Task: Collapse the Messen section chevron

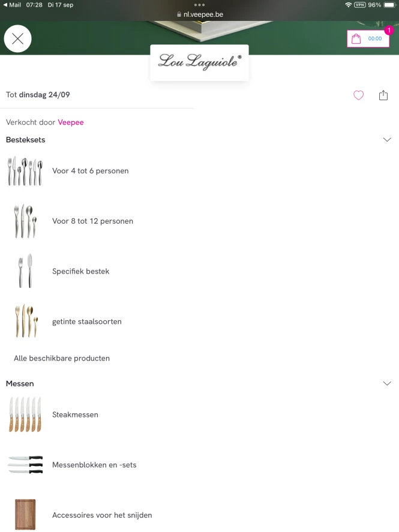Action: (x=387, y=383)
